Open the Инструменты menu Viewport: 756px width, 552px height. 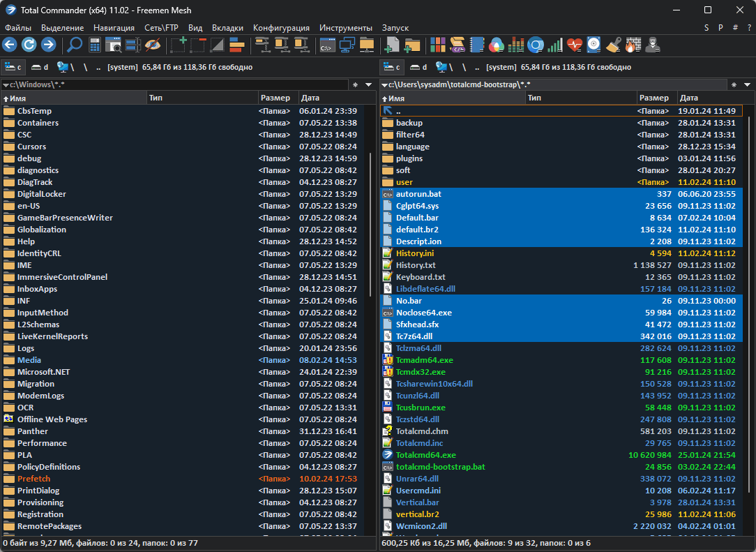tap(345, 27)
